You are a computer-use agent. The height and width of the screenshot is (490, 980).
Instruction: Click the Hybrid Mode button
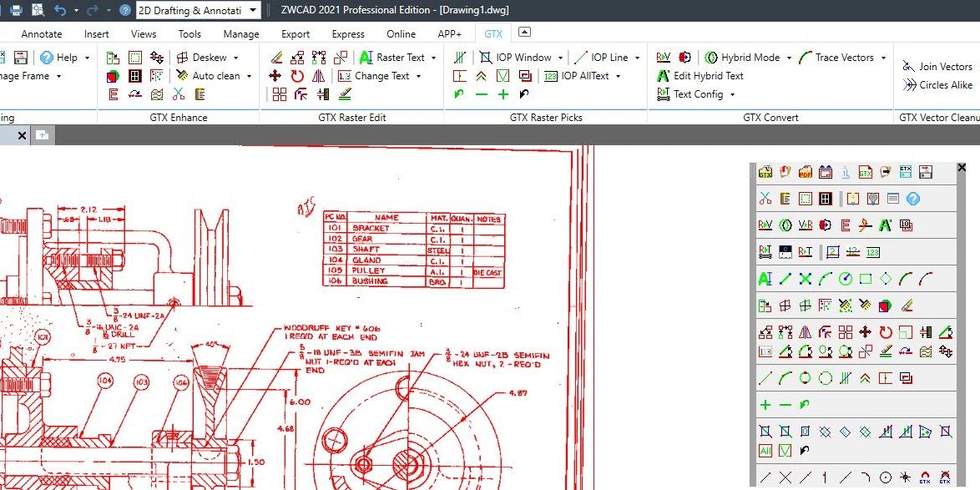click(742, 58)
